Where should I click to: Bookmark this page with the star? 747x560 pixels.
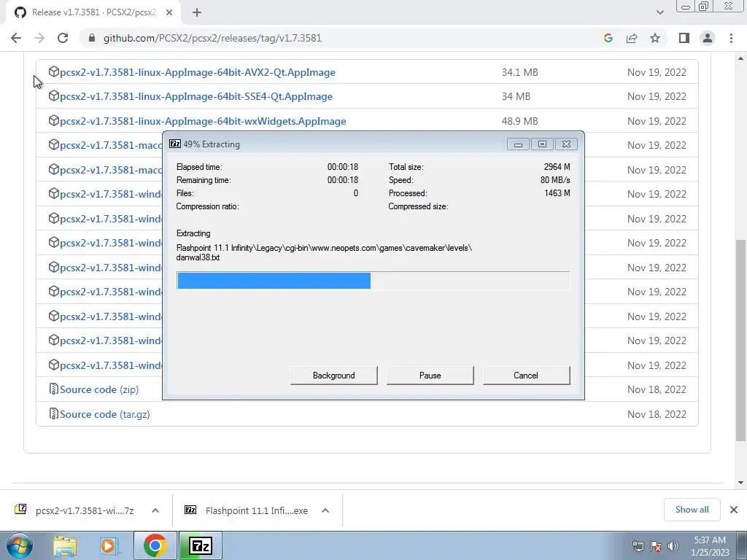[x=655, y=38]
